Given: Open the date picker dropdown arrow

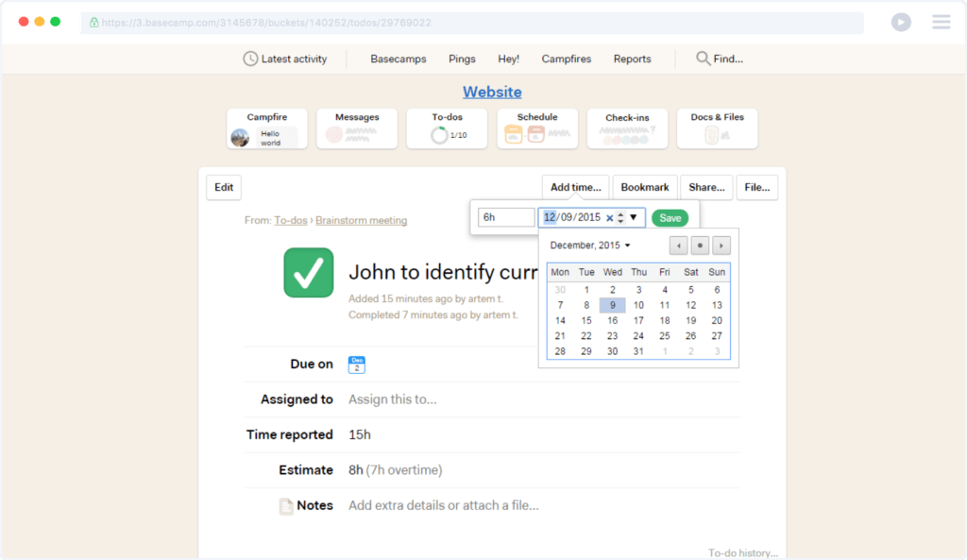Looking at the screenshot, I should click(635, 217).
